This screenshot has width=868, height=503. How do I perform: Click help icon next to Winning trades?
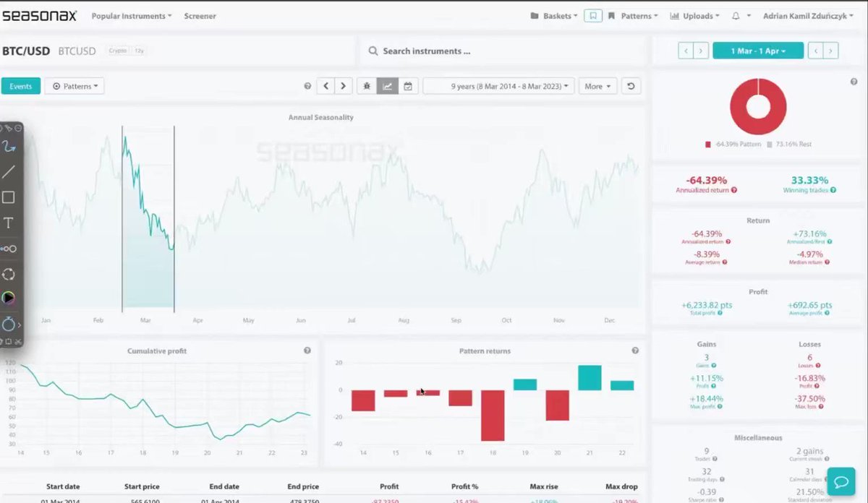click(833, 190)
